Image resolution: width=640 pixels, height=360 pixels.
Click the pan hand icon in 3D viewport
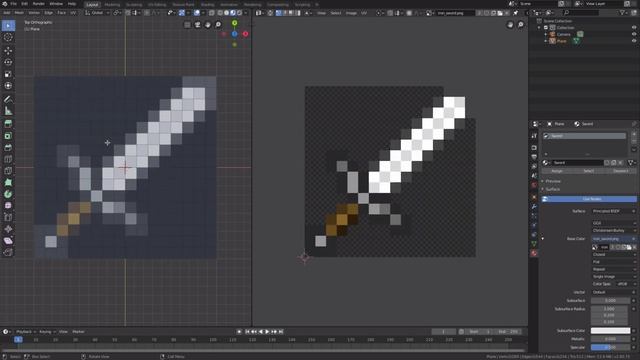[x=208, y=25]
